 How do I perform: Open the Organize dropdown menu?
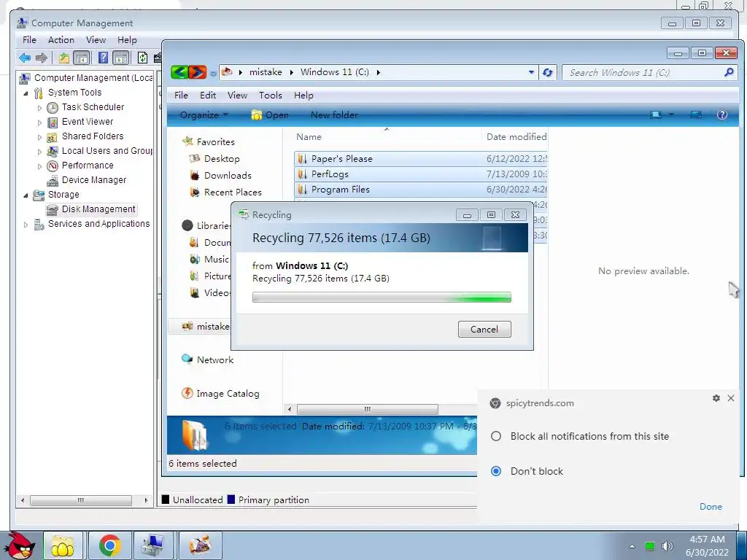tap(204, 114)
